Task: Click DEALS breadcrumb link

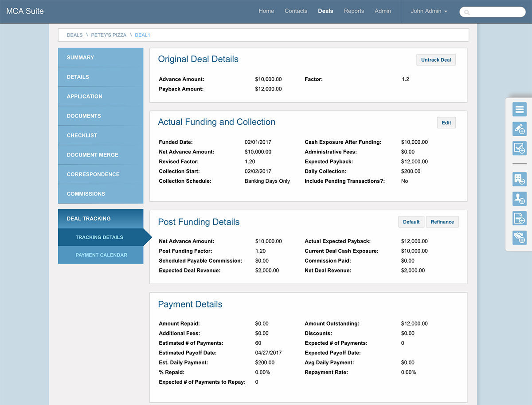Action: point(74,35)
